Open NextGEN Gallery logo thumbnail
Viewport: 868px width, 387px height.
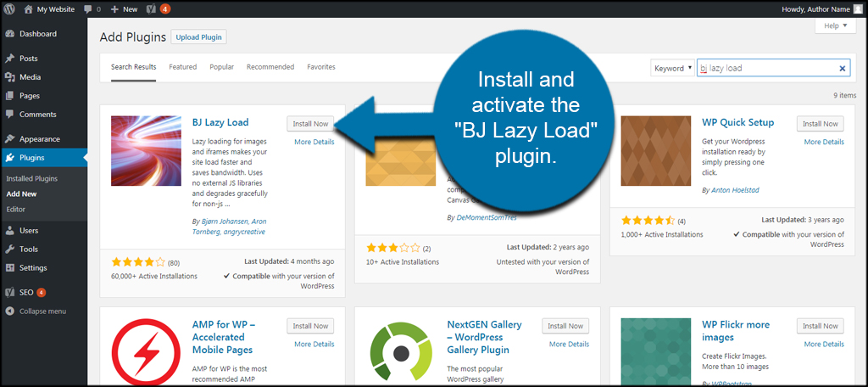[401, 352]
